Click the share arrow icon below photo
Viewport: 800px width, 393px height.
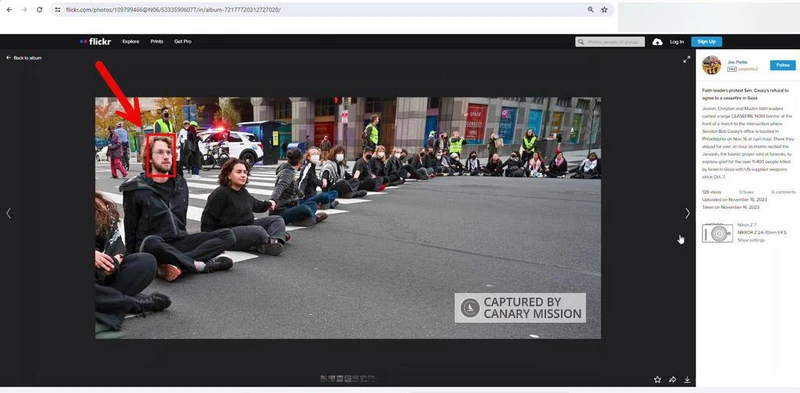(x=672, y=379)
